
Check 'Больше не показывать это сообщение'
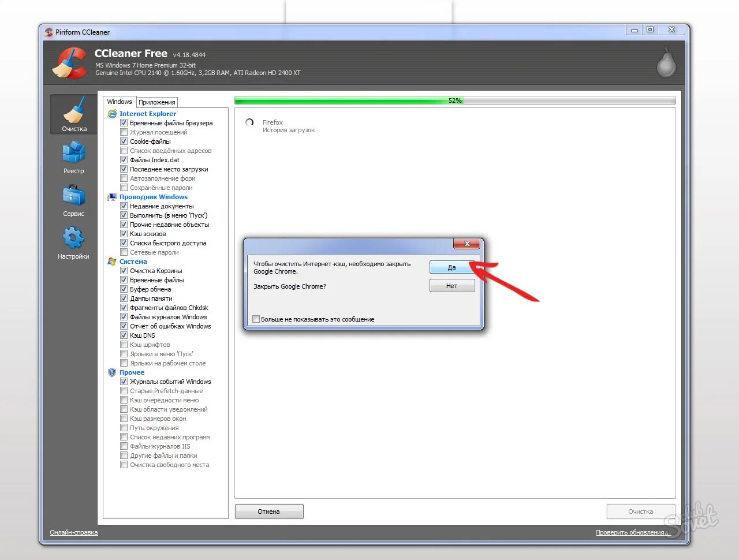coord(256,319)
